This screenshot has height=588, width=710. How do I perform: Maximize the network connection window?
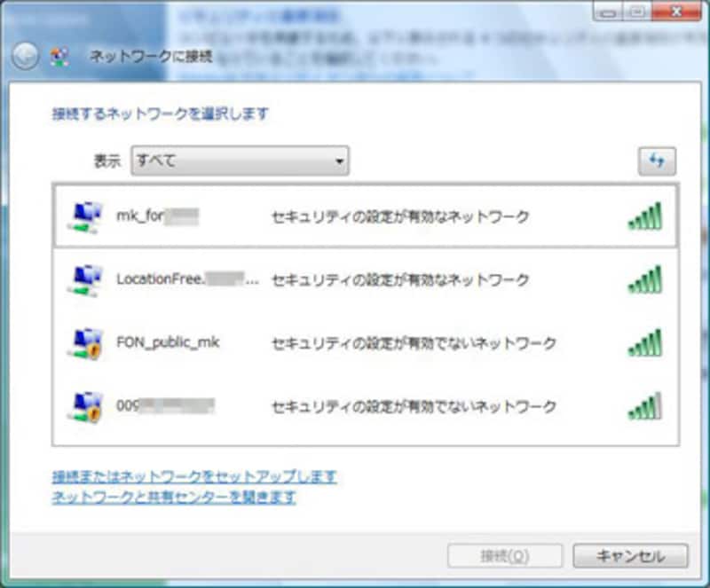[x=637, y=12]
